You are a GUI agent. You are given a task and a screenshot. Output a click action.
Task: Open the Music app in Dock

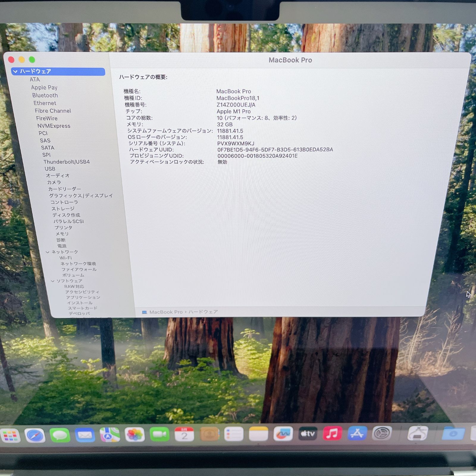[332, 434]
